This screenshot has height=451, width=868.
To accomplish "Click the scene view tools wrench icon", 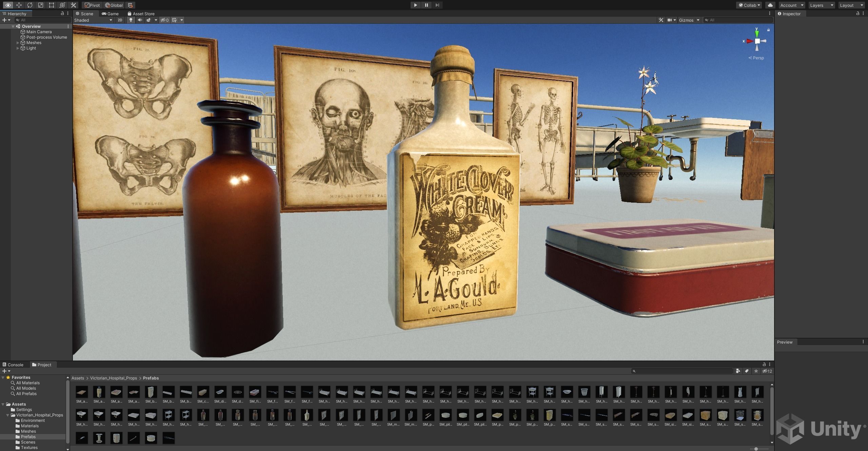I will tap(661, 20).
